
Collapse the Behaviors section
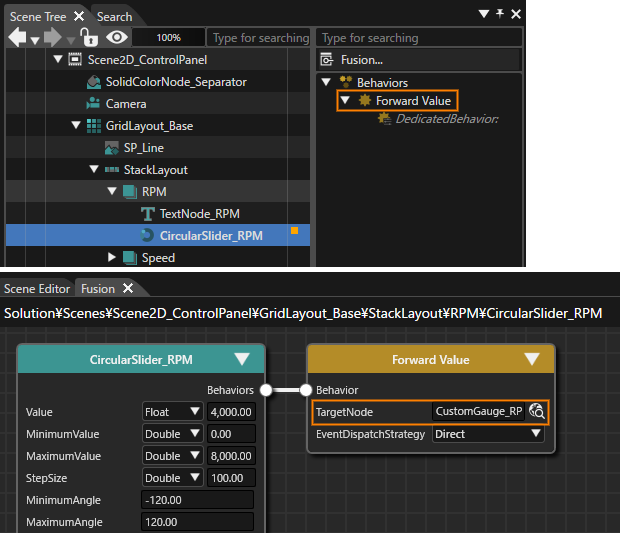326,82
